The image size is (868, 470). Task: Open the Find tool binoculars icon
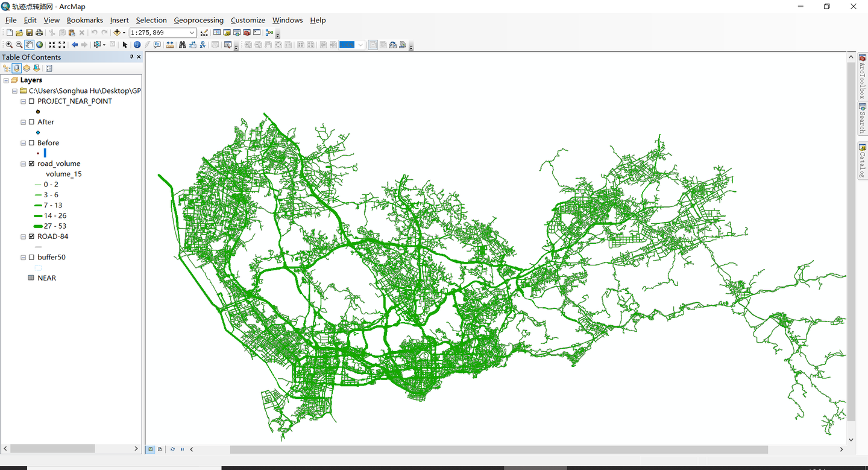click(183, 45)
